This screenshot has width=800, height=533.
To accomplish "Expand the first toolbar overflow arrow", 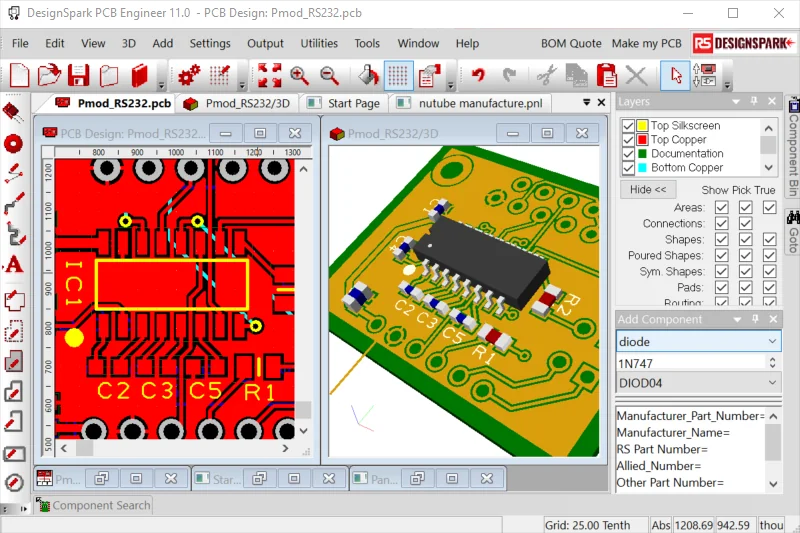I will point(161,85).
